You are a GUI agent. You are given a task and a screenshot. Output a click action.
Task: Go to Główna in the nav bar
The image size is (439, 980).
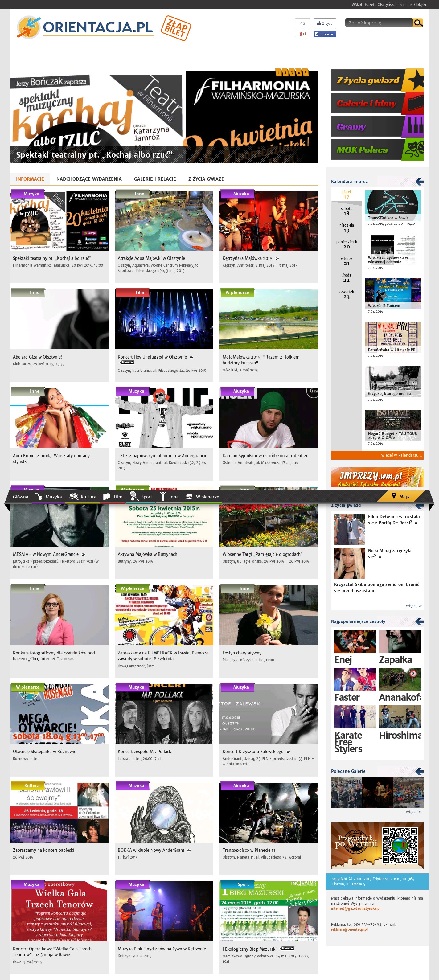(x=21, y=497)
